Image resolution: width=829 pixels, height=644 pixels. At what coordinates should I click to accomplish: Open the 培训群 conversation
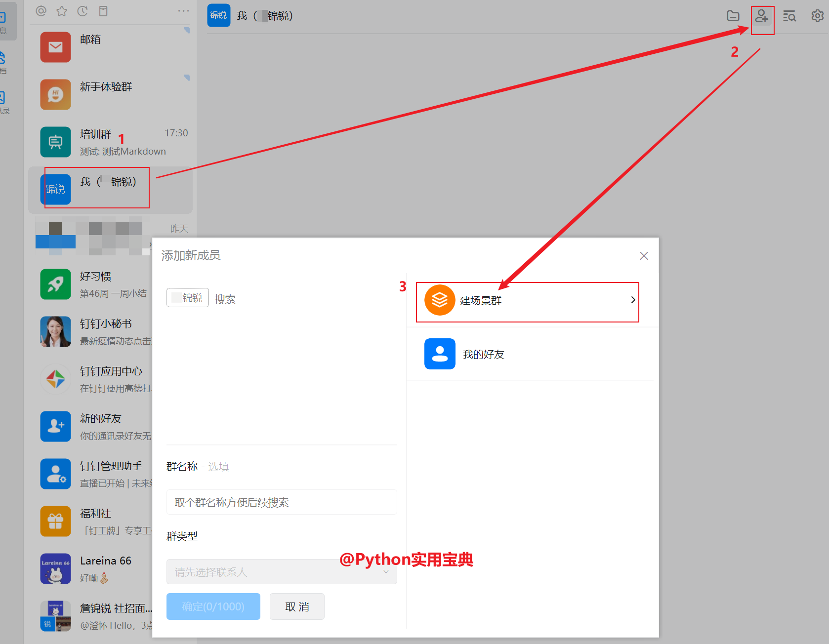coord(110,142)
